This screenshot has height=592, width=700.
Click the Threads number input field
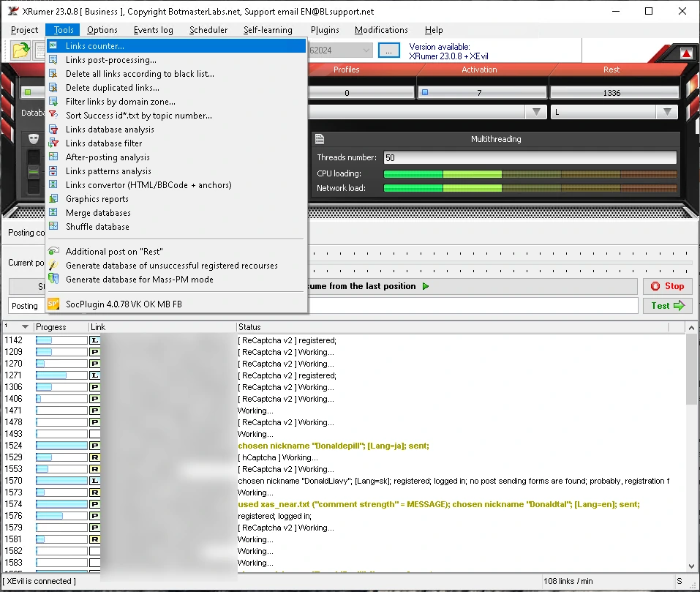tap(530, 157)
